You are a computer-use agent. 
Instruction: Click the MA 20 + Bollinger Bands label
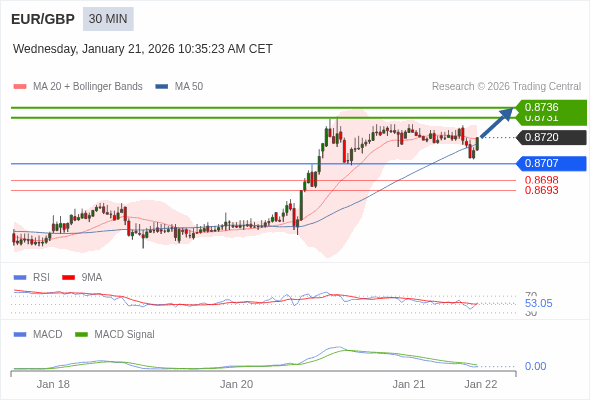pos(88,87)
